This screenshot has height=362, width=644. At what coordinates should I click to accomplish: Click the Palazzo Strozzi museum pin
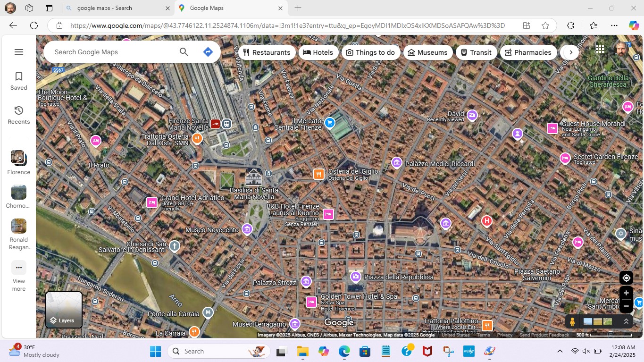pos(306,282)
